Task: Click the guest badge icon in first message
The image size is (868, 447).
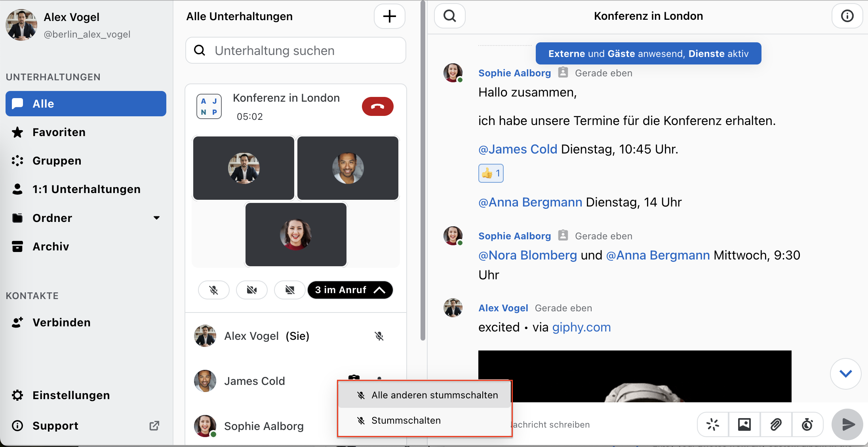Action: 563,72
